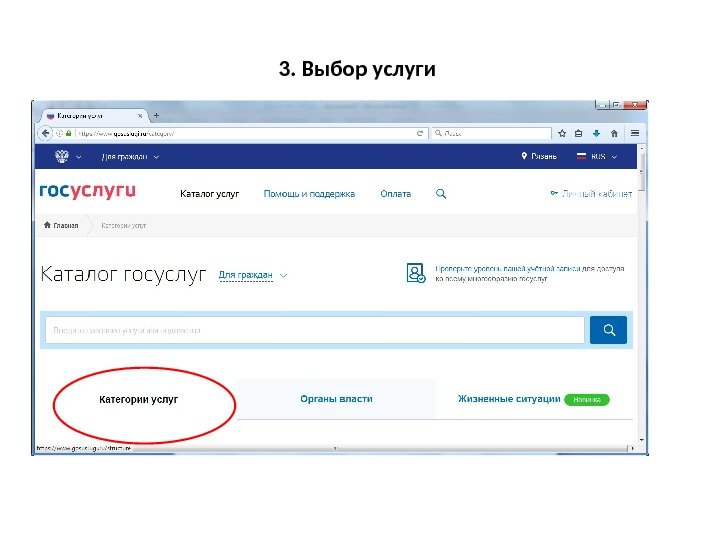Click the Личный кабинет link
The image size is (720, 540).
pyautogui.click(x=597, y=194)
